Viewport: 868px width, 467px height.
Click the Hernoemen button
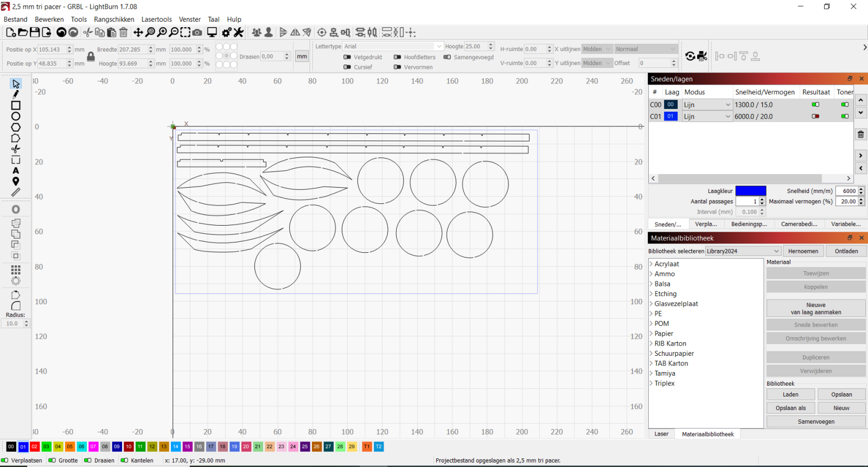tap(803, 251)
